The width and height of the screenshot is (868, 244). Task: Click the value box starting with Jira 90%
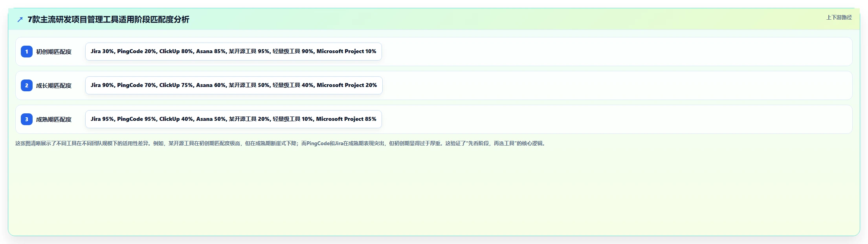pyautogui.click(x=234, y=85)
